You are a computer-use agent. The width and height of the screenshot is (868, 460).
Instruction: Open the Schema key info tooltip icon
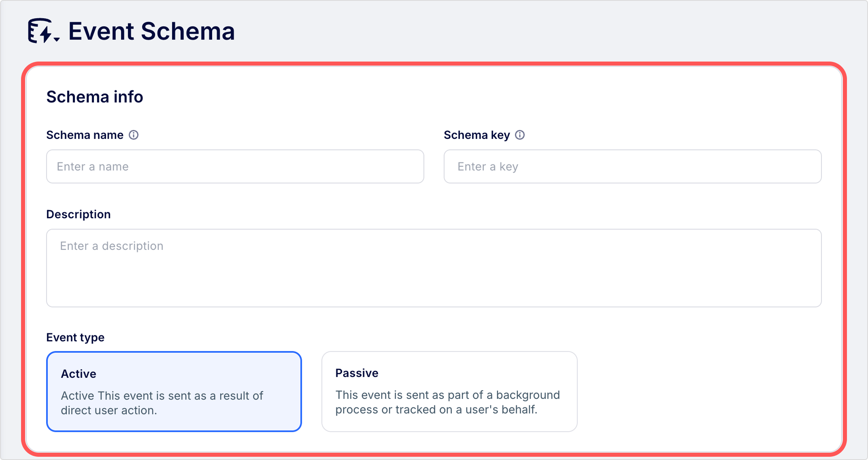pos(520,135)
